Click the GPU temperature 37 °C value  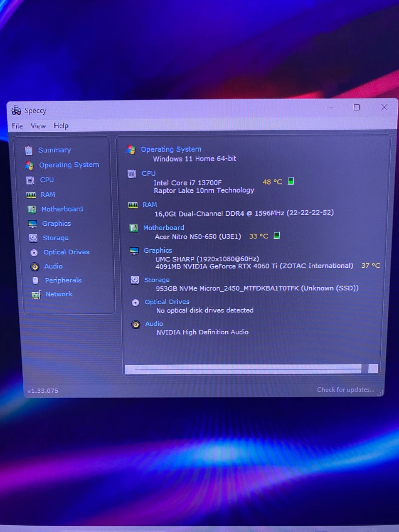tap(371, 265)
